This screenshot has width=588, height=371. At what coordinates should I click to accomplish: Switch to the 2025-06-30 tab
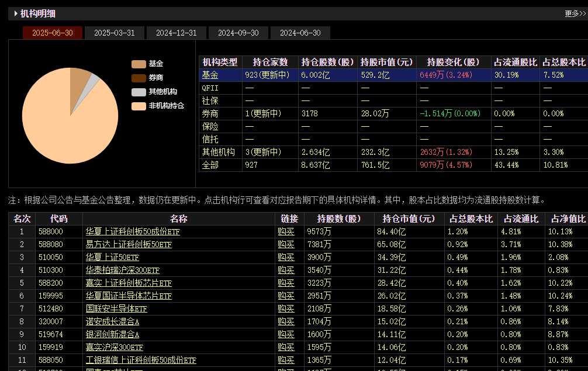[53, 33]
